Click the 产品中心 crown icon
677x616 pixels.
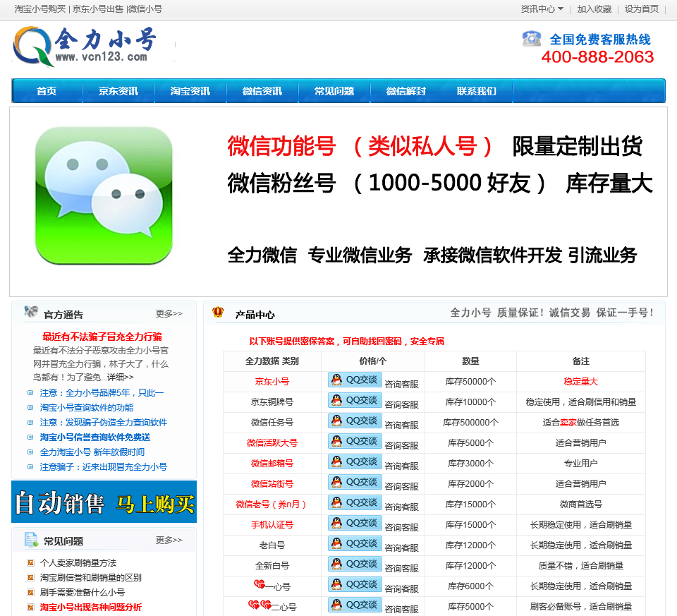pos(218,313)
